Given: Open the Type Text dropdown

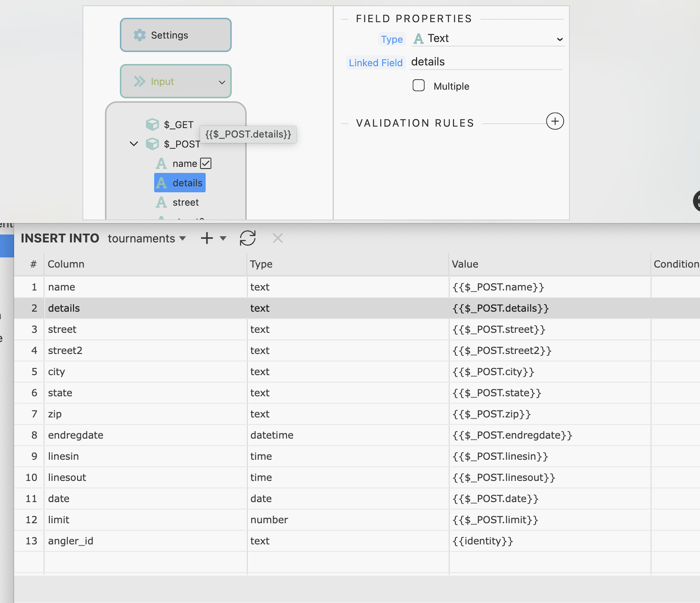Looking at the screenshot, I should 488,39.
